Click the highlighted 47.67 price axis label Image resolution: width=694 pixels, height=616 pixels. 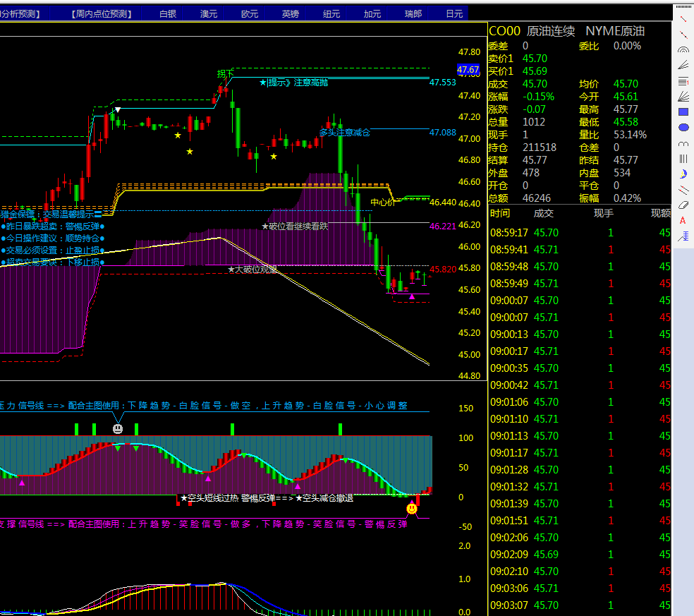pyautogui.click(x=468, y=70)
